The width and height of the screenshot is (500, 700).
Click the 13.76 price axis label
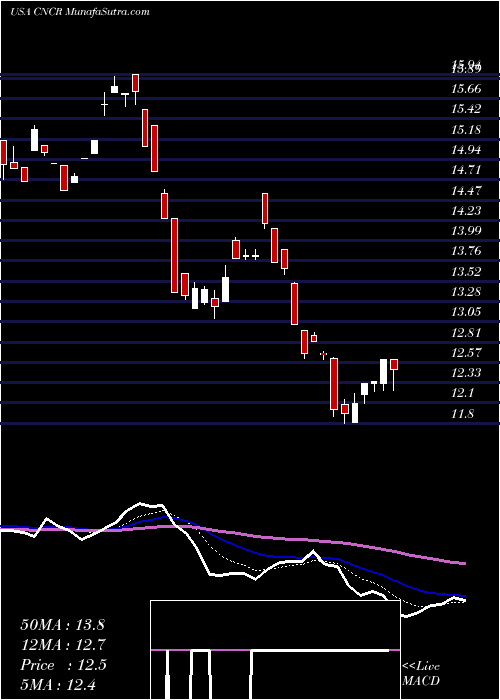click(466, 251)
